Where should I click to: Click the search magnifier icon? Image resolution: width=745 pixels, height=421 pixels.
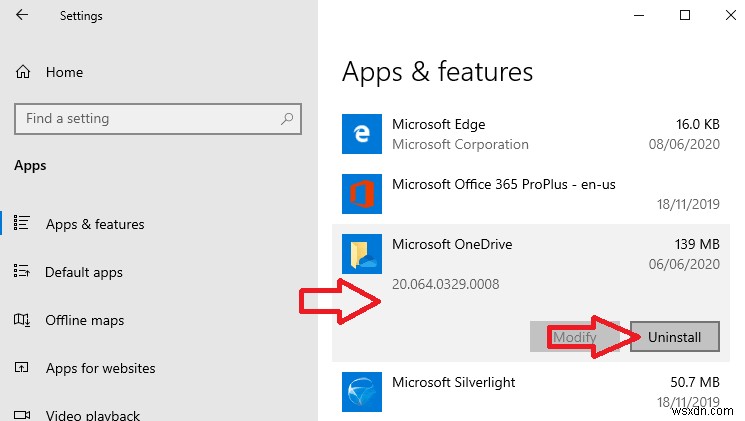pyautogui.click(x=287, y=118)
